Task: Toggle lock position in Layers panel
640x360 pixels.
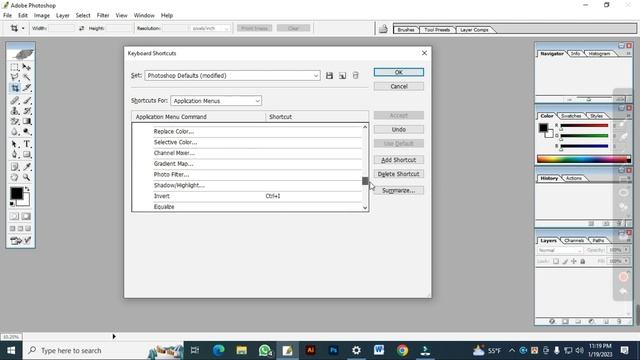Action: coord(574,261)
